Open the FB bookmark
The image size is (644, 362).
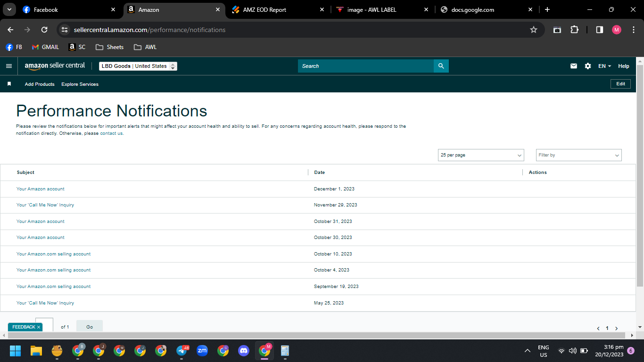[14, 47]
